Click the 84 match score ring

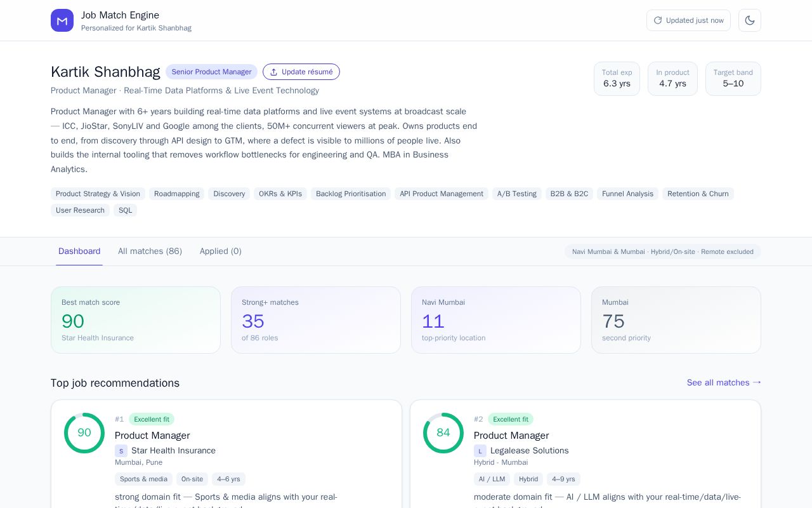[x=443, y=433]
